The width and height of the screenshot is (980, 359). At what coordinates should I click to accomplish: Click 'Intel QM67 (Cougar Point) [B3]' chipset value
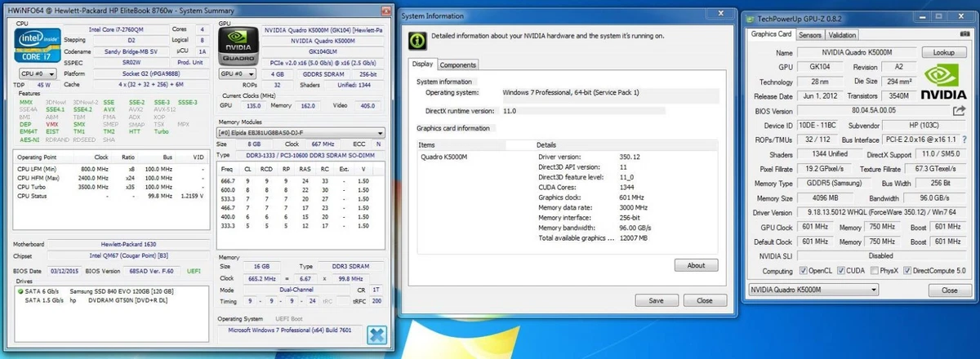coord(129,255)
